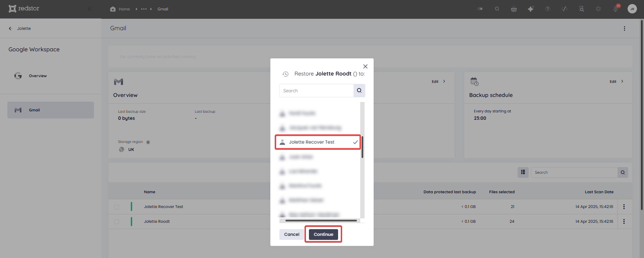Click Edit on the Backup schedule card
Image resolution: width=644 pixels, height=258 pixels.
pyautogui.click(x=616, y=82)
